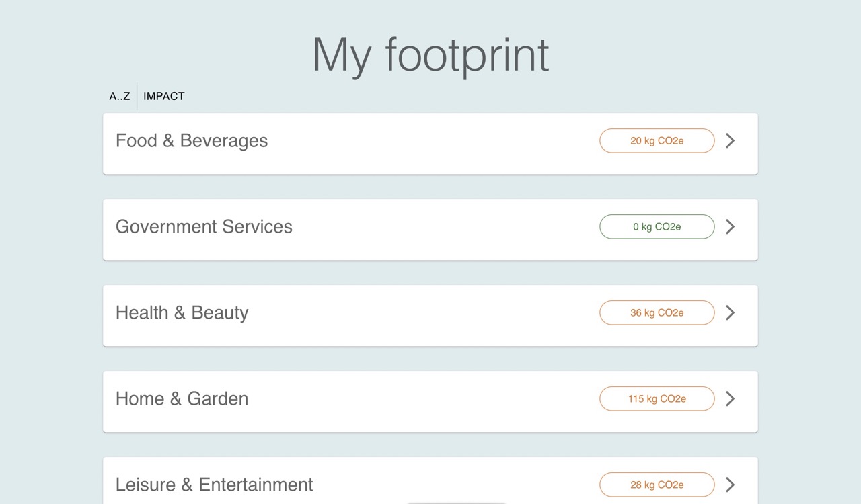Click the 0 kg CO2e badge

pos(657,226)
